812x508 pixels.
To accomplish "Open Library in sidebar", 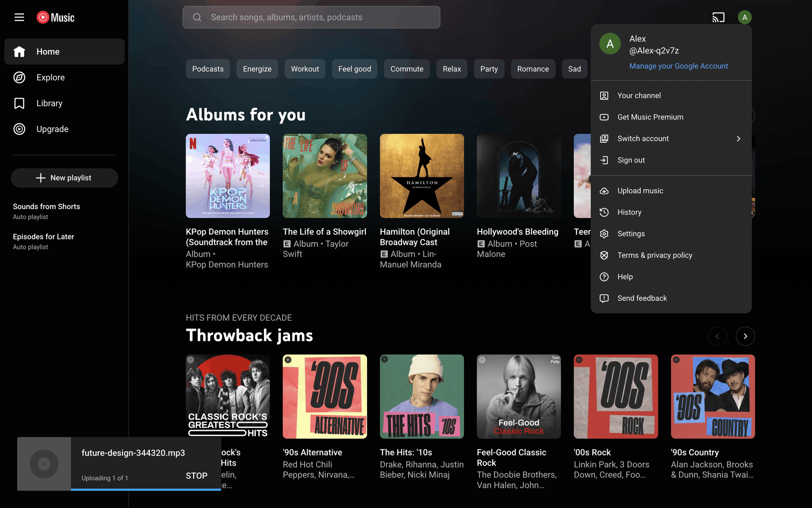I will tap(64, 103).
